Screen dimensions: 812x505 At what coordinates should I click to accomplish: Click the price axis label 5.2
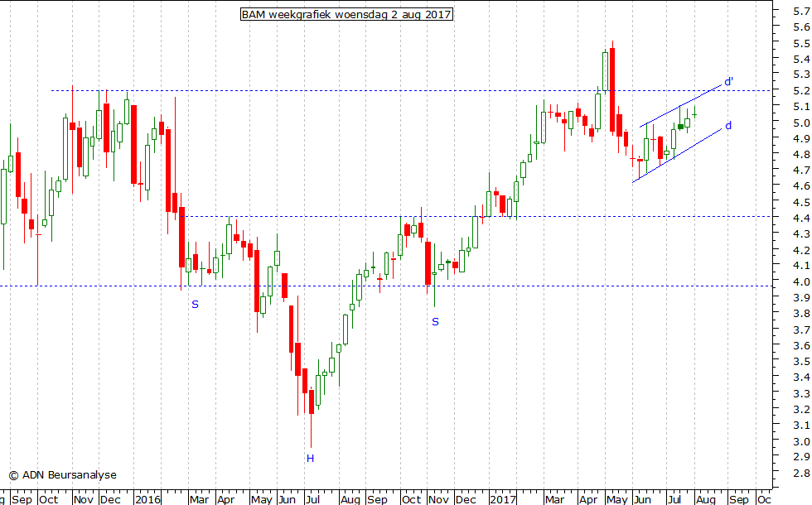coord(802,90)
